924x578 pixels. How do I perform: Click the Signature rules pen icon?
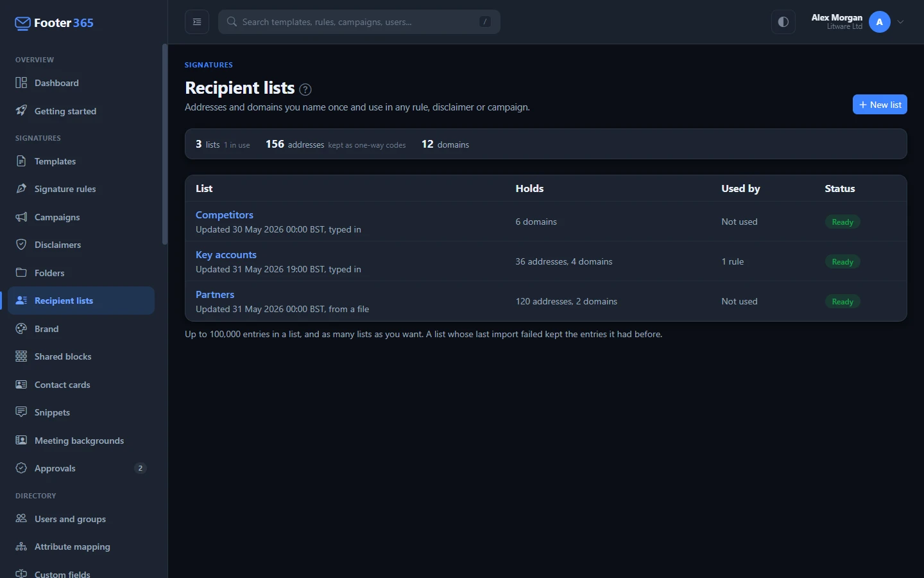pos(21,189)
